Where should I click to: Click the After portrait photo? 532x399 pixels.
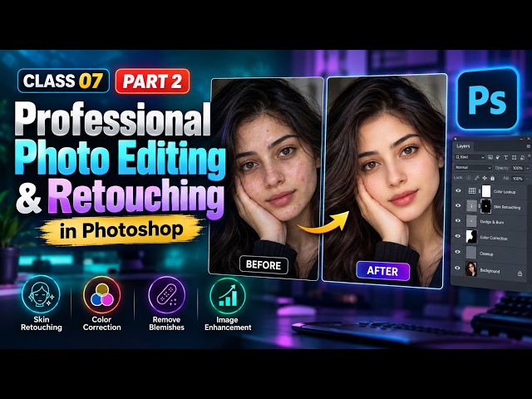coord(384,181)
